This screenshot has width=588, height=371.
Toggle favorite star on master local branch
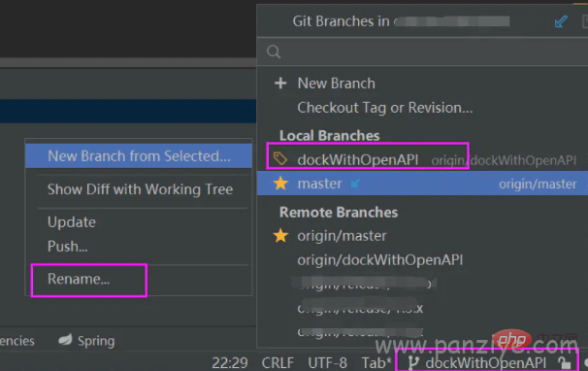[x=280, y=184]
